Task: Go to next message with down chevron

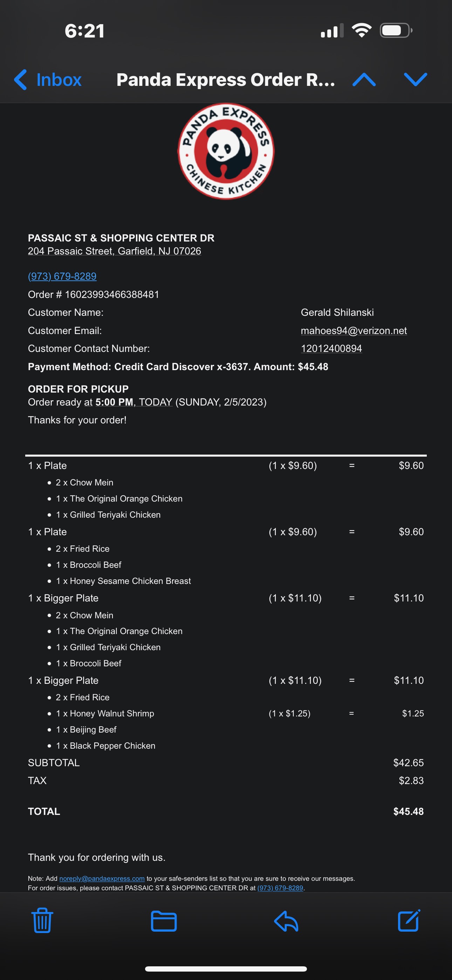Action: pos(415,80)
